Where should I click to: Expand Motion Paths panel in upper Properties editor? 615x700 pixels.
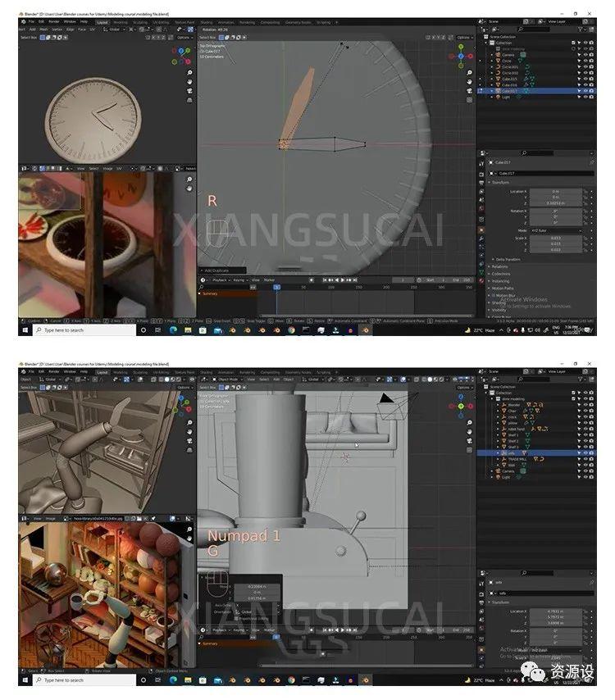(x=500, y=289)
